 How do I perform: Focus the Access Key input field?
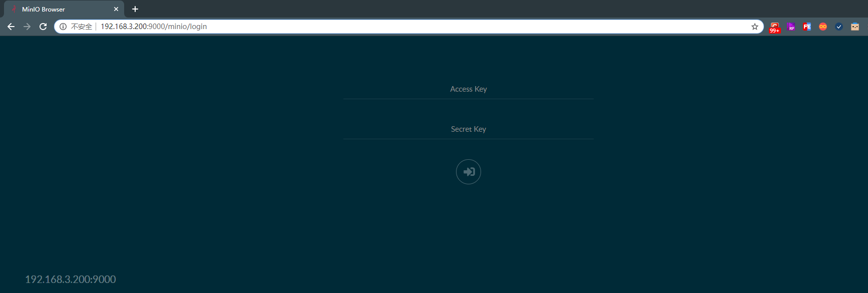tap(469, 89)
